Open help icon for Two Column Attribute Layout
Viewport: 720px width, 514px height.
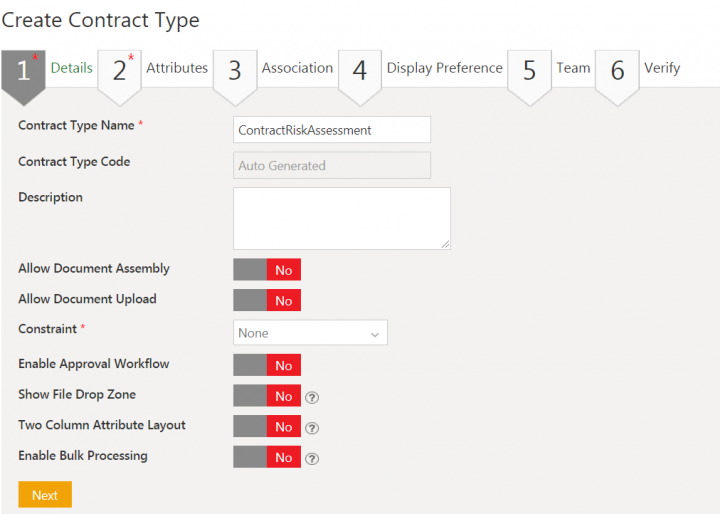pos(312,428)
